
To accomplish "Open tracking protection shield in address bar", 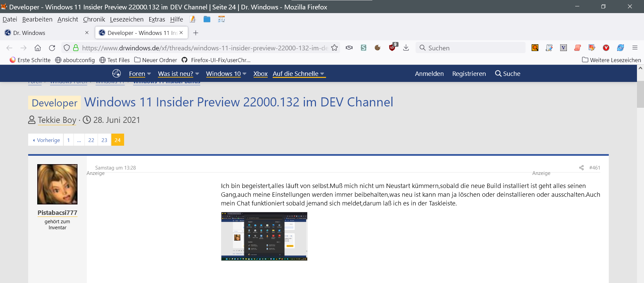I will click(67, 48).
